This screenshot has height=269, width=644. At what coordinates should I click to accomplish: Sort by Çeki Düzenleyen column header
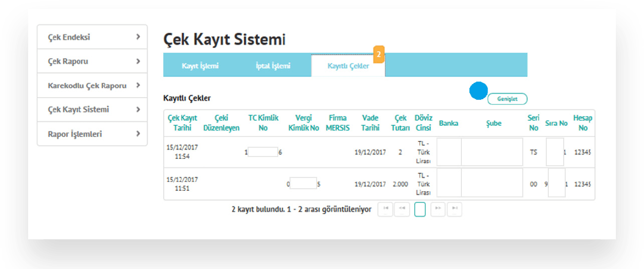coord(221,123)
